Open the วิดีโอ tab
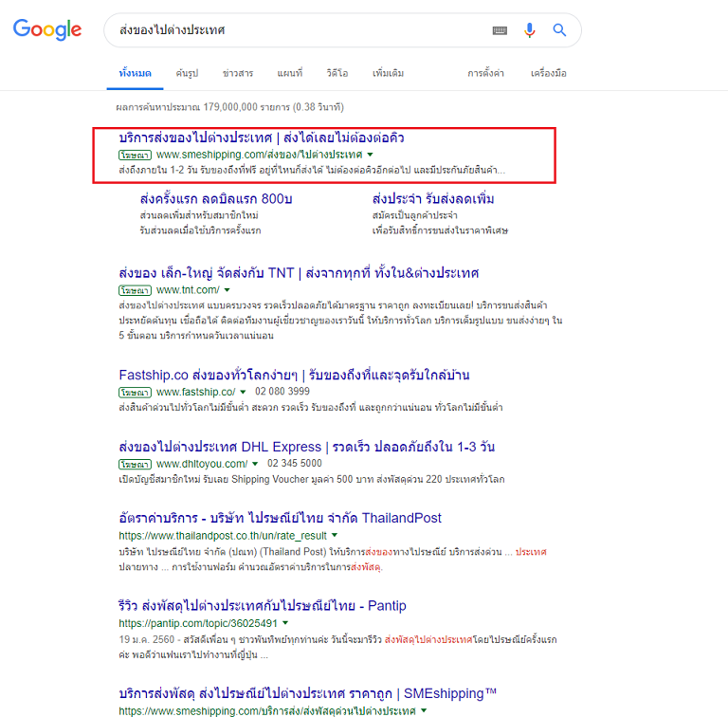728x717 pixels. coord(337,73)
